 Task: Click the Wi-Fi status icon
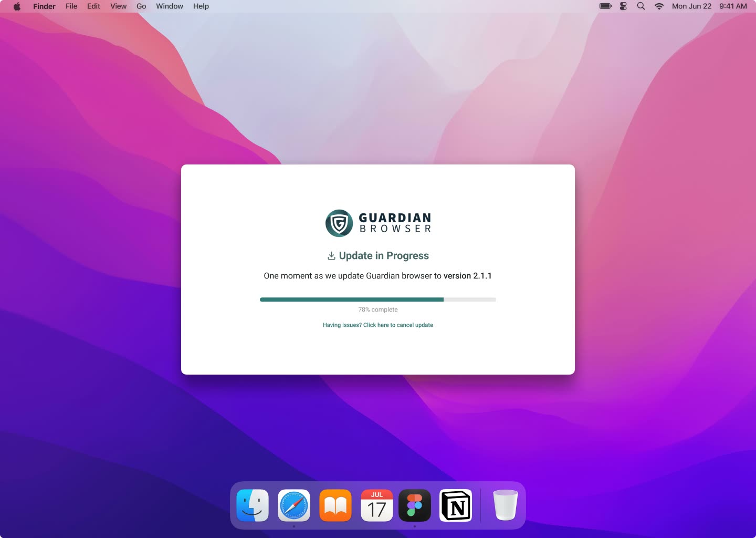click(659, 6)
